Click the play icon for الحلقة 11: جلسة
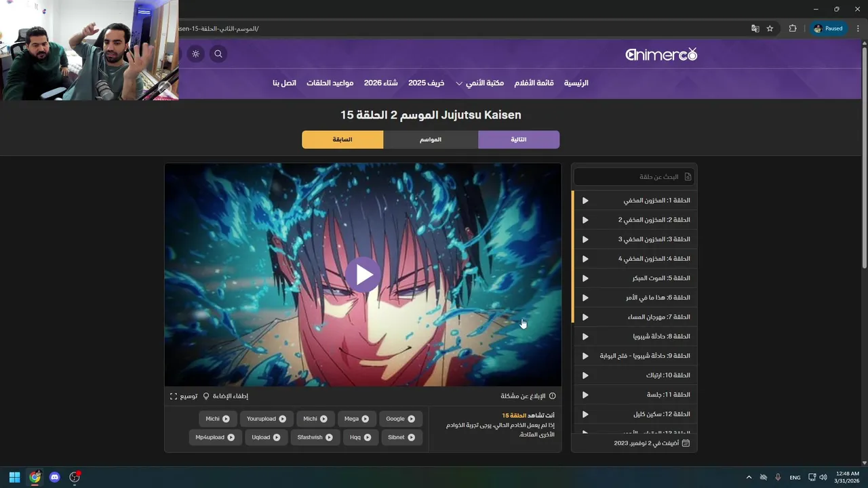The width and height of the screenshot is (868, 488). pyautogui.click(x=585, y=394)
